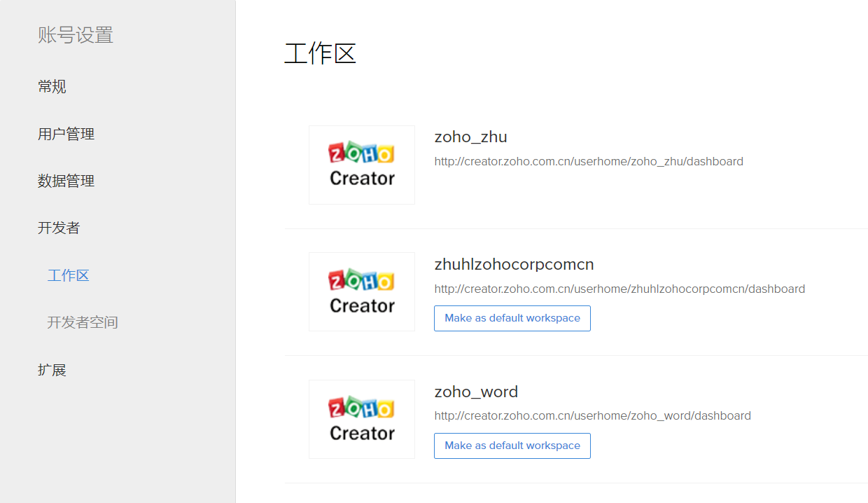Make zoho_word the default workspace
The width and height of the screenshot is (868, 503).
coord(512,446)
